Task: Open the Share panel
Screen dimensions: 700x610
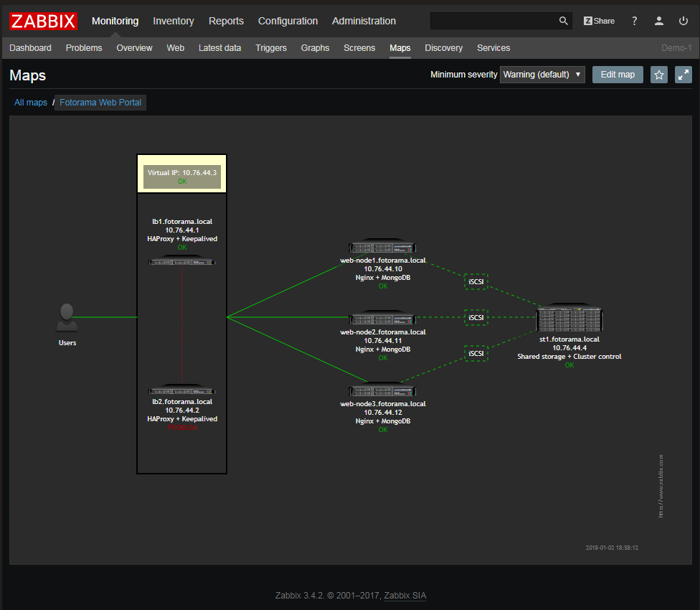Action: (x=599, y=21)
